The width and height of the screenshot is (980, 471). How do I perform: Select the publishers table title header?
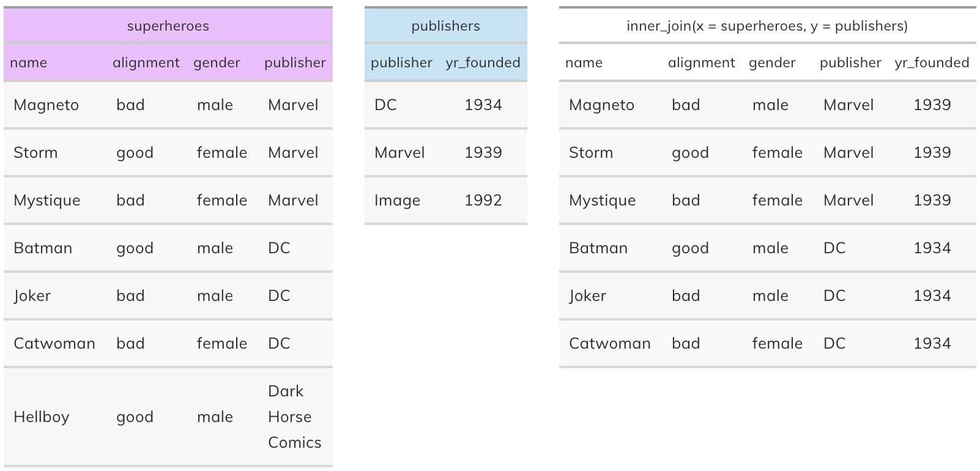[446, 26]
